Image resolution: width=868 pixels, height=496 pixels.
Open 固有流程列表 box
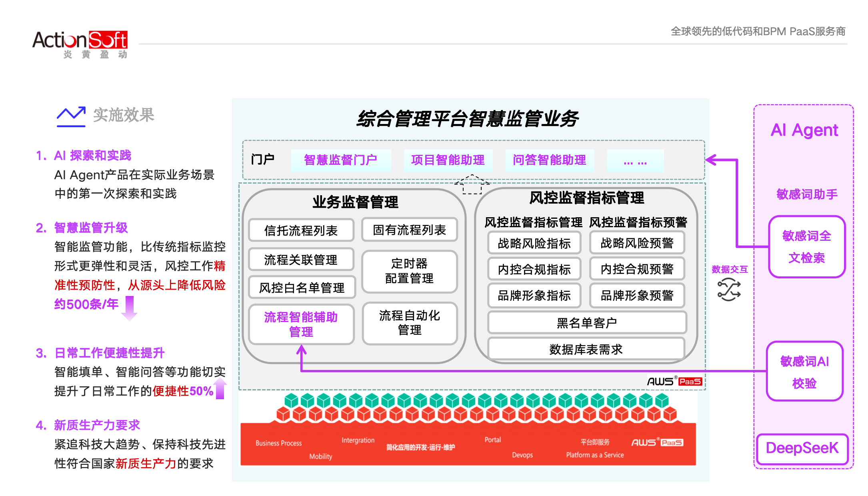410,230
